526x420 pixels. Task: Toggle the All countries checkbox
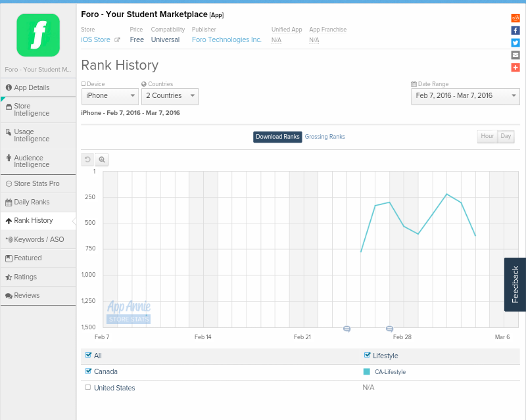88,355
